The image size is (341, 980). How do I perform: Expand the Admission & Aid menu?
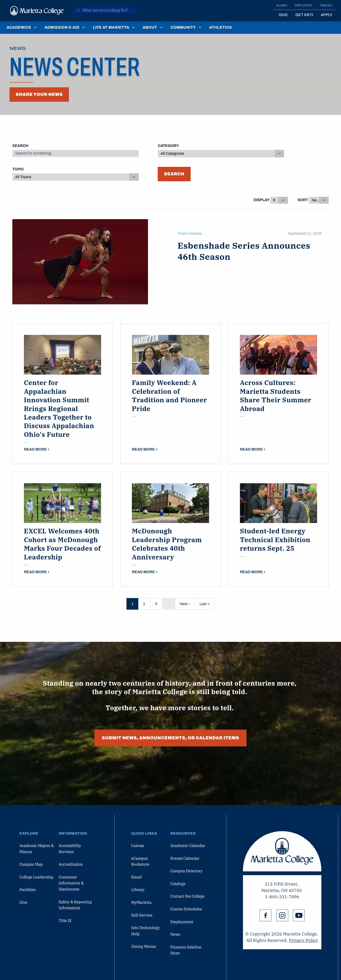click(x=65, y=27)
